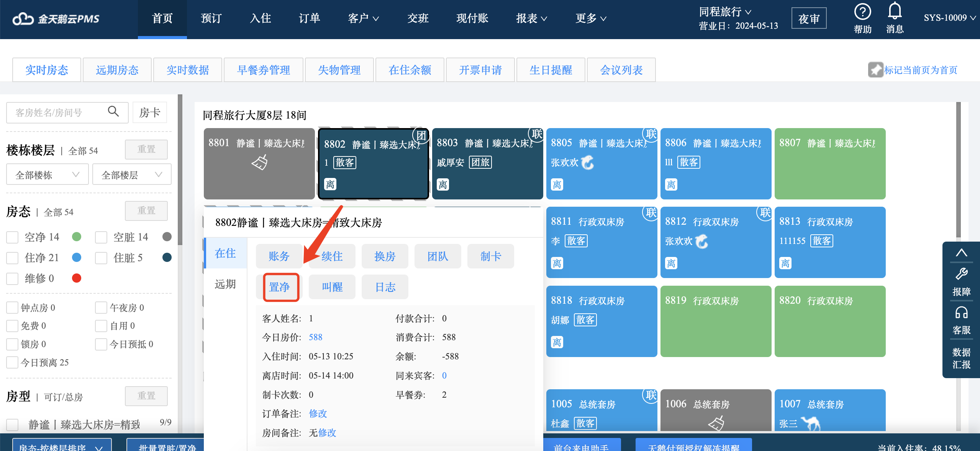Open the 帮助 question mark icon

pyautogui.click(x=862, y=12)
